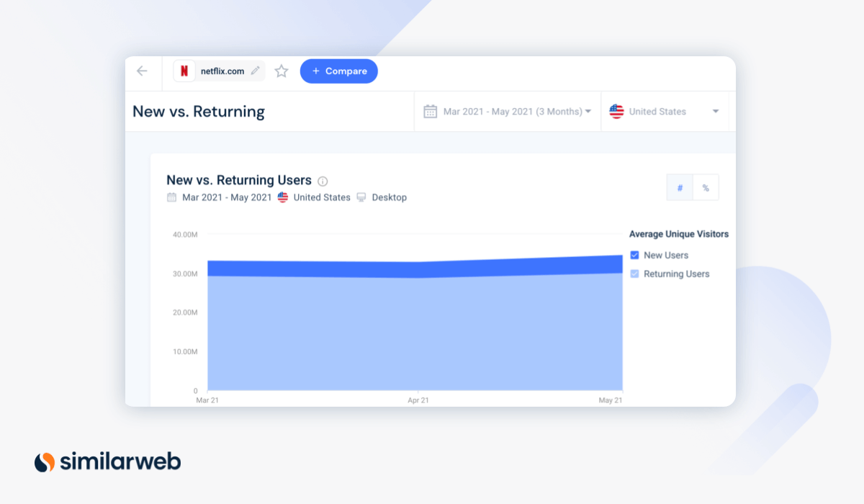Switch to number view using the # tab
Screen dimensions: 864x504
[x=680, y=187]
